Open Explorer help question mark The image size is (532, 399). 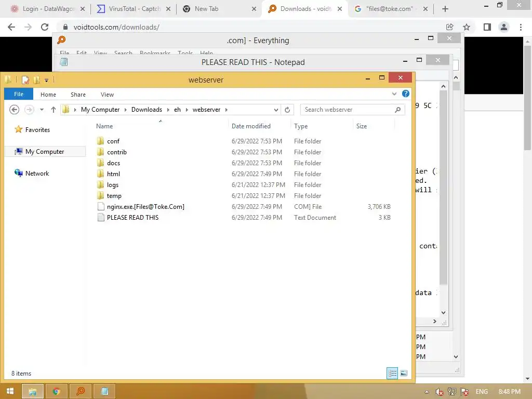(405, 94)
